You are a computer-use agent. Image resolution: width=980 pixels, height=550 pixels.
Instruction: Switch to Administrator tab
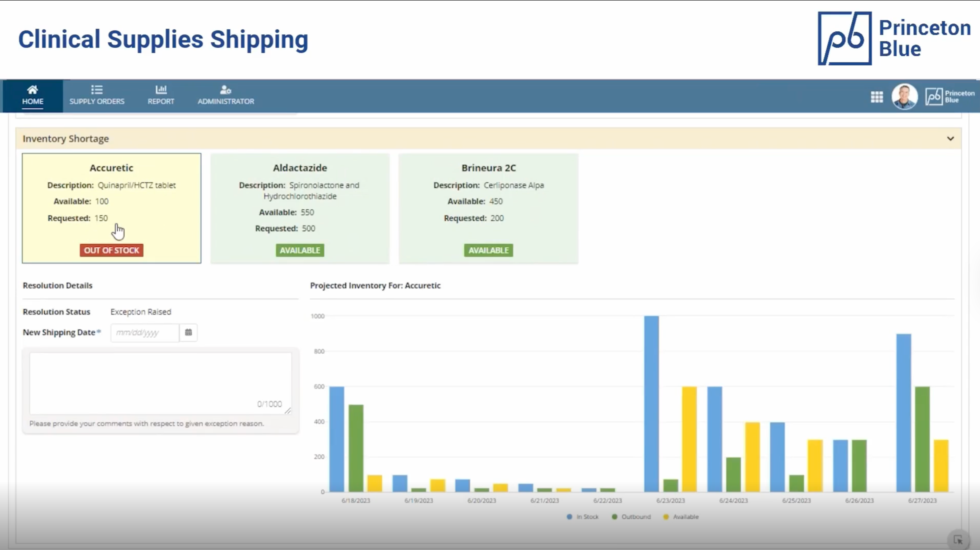pyautogui.click(x=226, y=96)
